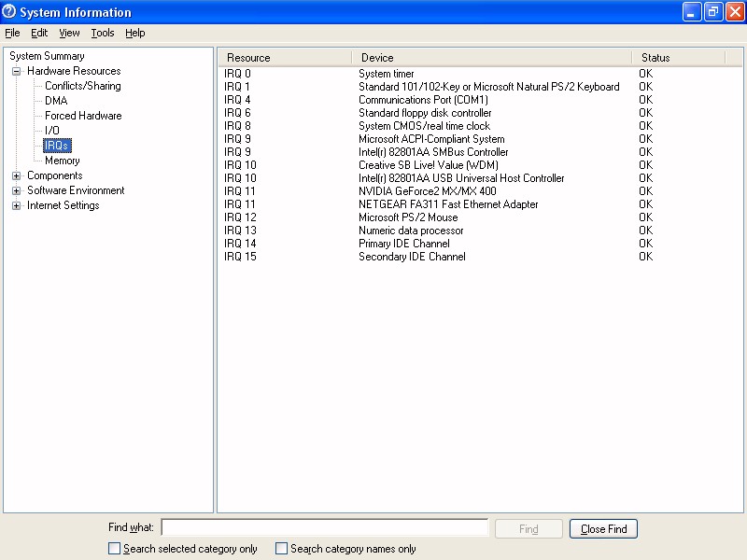The image size is (747, 560).
Task: Select Software Environment tree label
Action: pyautogui.click(x=76, y=190)
